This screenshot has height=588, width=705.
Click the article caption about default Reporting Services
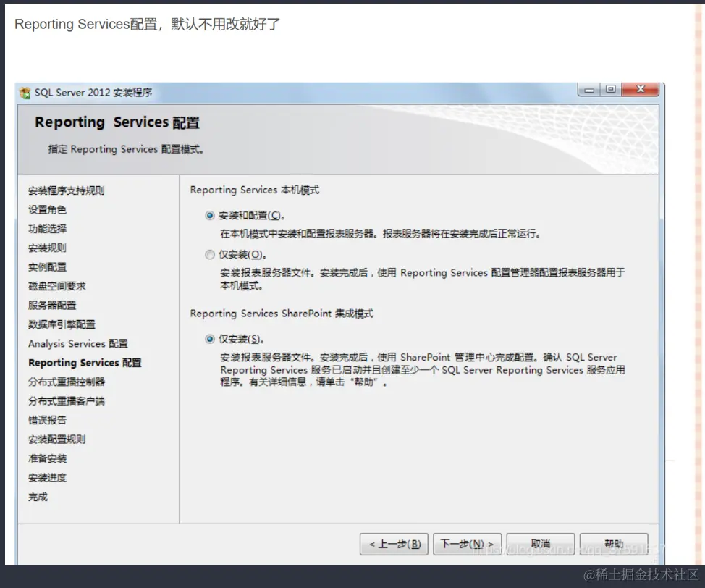click(147, 24)
